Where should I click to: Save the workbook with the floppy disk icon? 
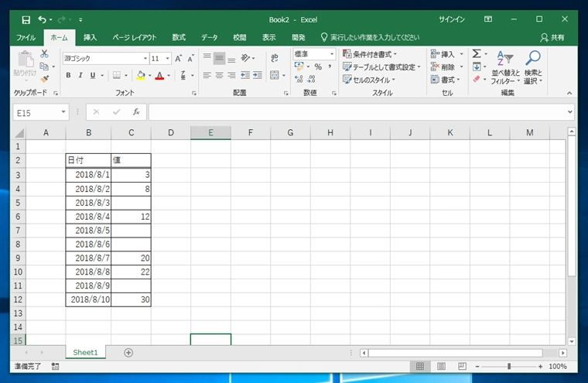[26, 20]
